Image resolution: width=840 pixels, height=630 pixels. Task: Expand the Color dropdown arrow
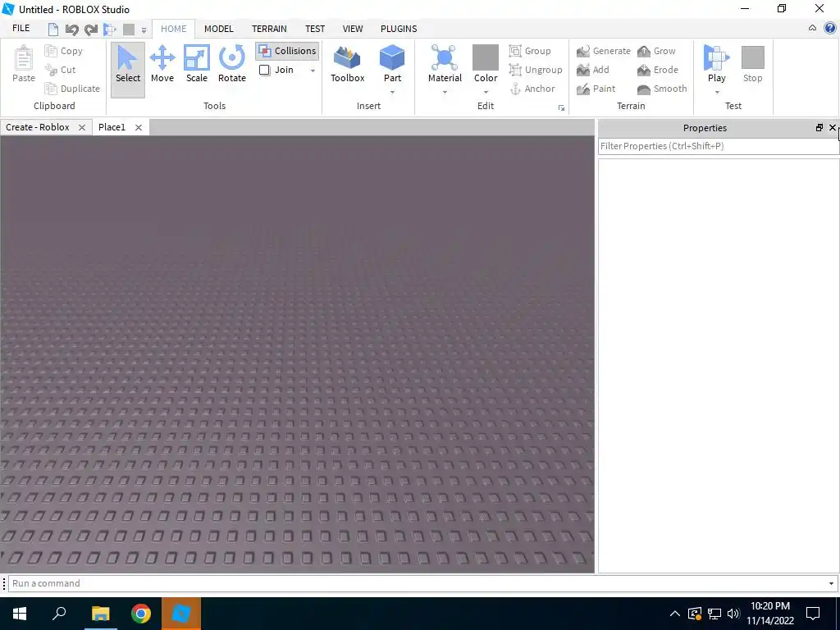click(x=486, y=93)
